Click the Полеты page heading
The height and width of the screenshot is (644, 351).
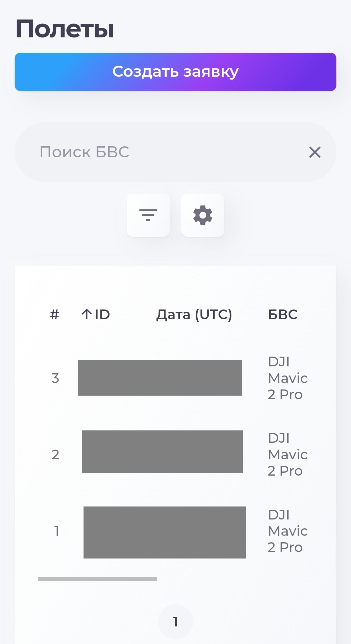coord(65,29)
